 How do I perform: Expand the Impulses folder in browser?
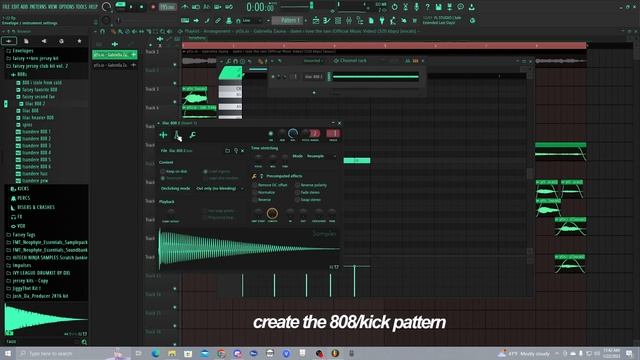tap(22, 265)
